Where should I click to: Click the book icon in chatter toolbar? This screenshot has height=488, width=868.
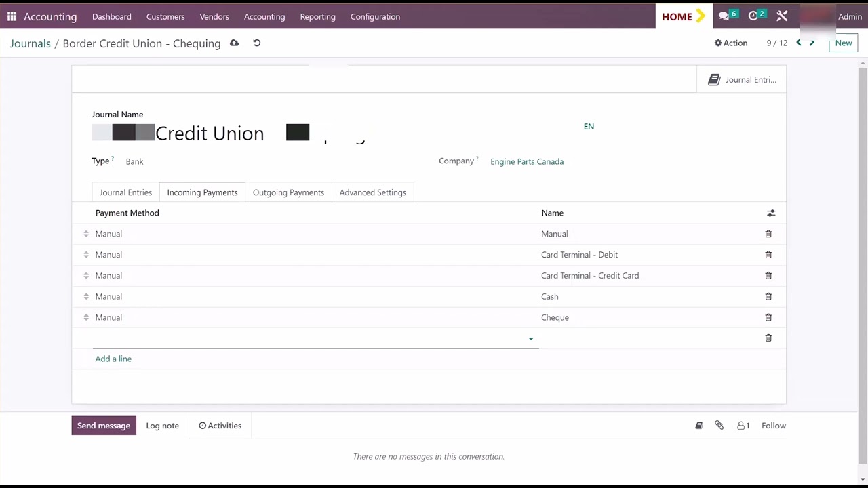coord(699,426)
